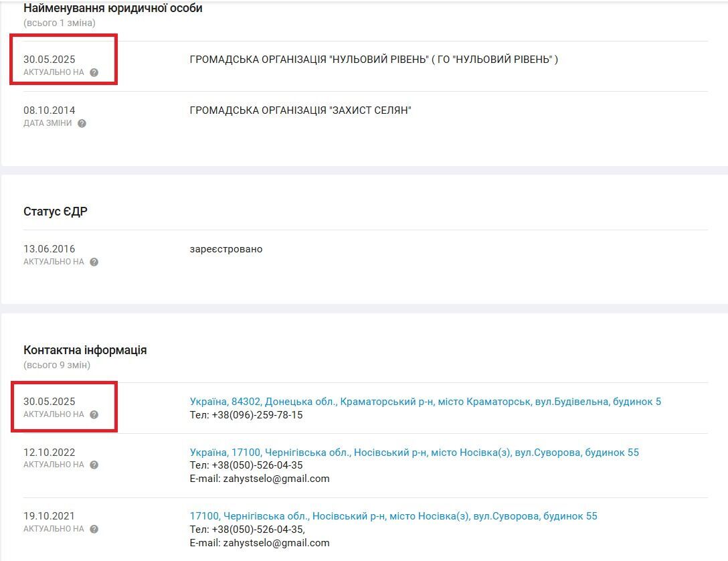This screenshot has height=561, width=728.
Task: Click help icon next to ДАТА ЗМІНИ label
Action: [x=82, y=123]
